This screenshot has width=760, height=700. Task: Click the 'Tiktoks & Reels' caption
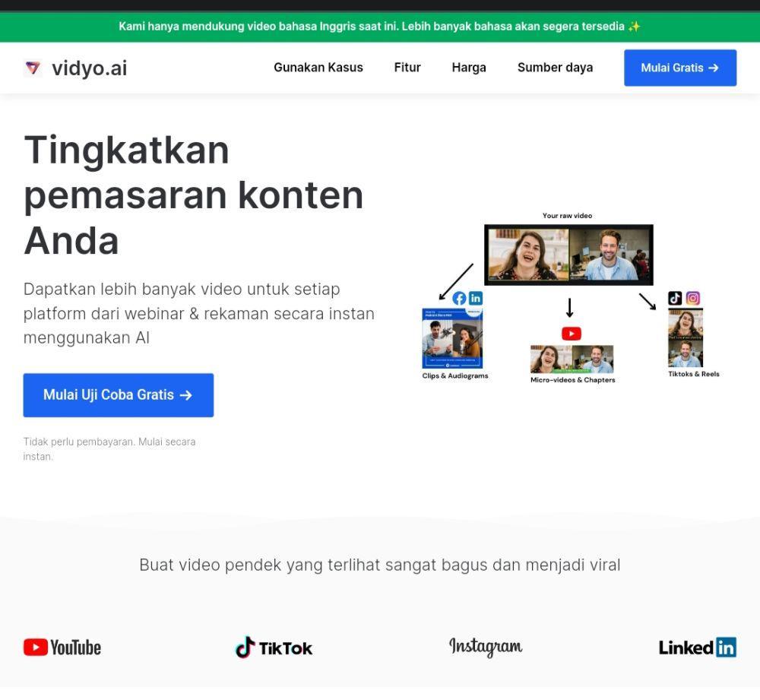click(694, 374)
